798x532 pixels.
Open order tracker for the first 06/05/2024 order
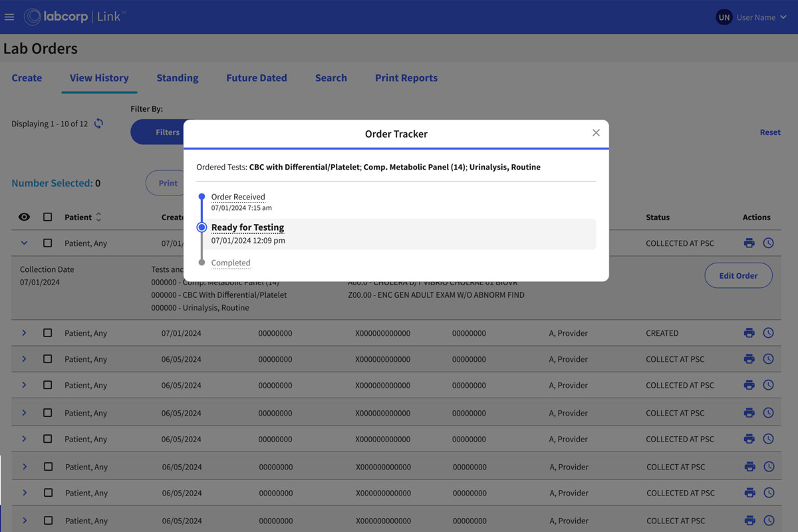769,359
